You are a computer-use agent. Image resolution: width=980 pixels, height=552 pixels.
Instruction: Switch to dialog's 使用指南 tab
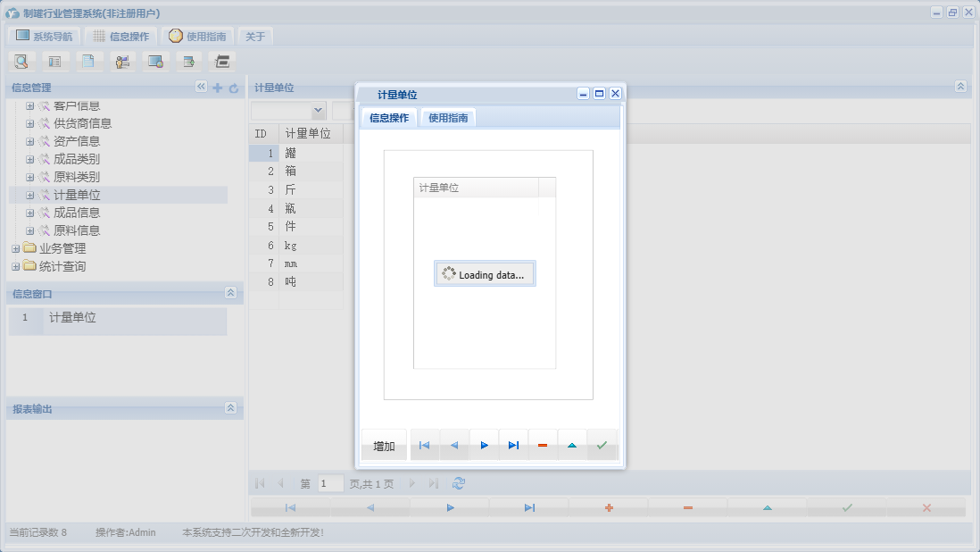tap(448, 118)
